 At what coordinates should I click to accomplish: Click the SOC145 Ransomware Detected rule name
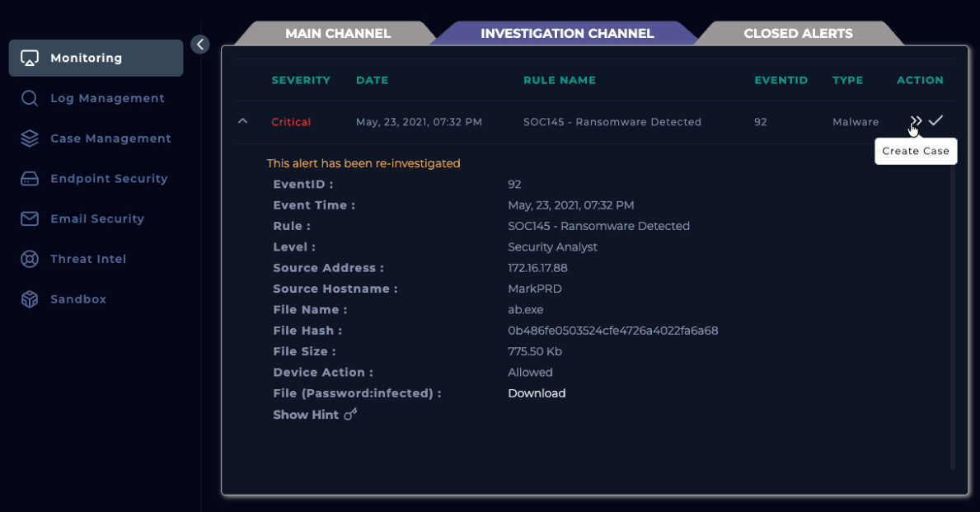612,122
